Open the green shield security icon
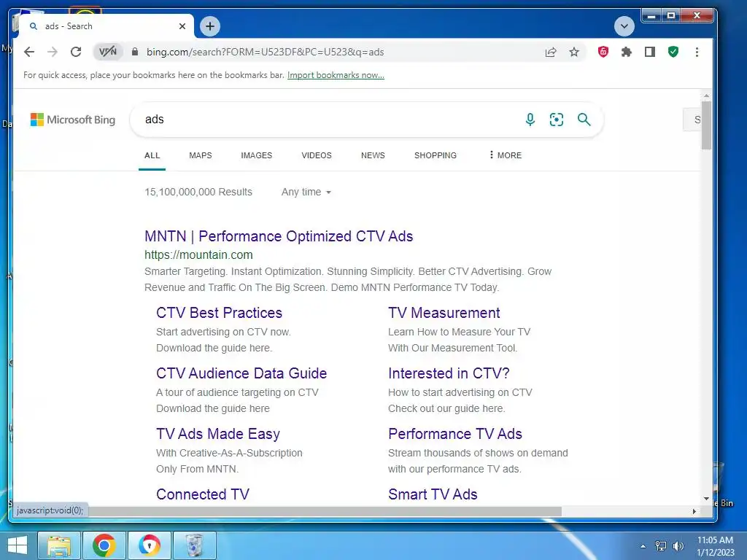747x560 pixels. click(x=673, y=52)
